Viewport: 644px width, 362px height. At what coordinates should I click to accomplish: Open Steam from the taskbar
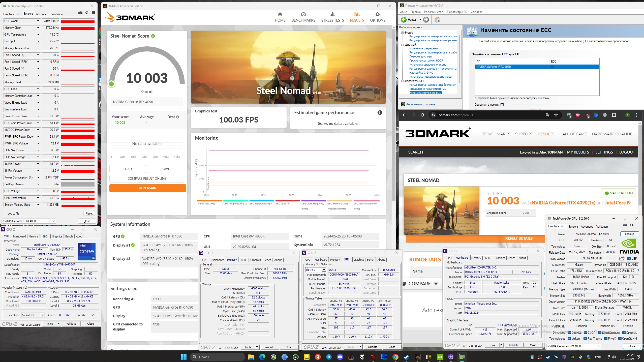[x=406, y=357]
